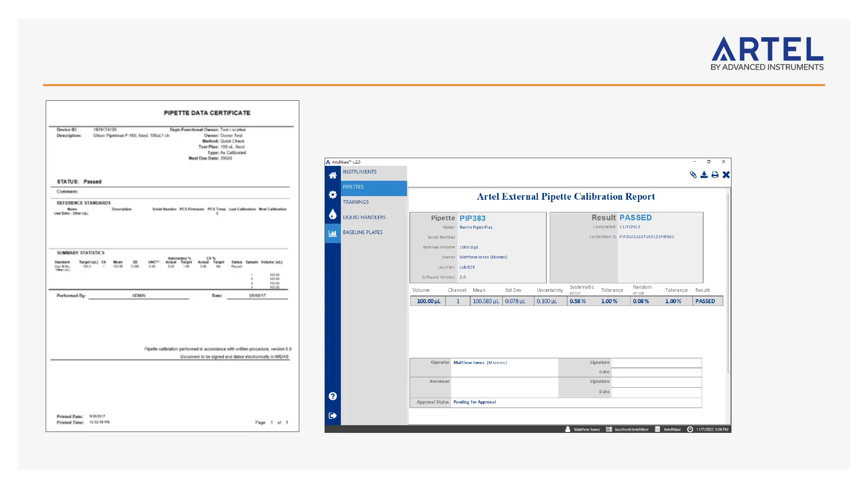Click nominal volume 1000.0 µL
Viewport: 868px width, 488px height.
pos(469,247)
